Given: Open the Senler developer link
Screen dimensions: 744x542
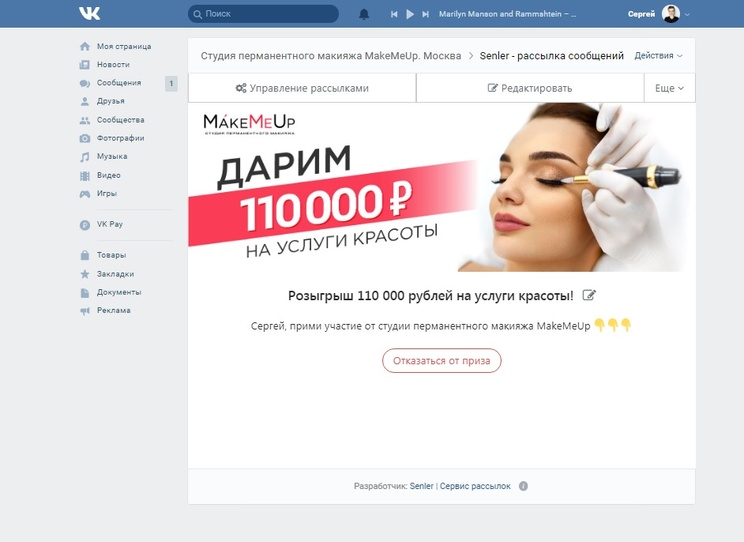Looking at the screenshot, I should pos(421,486).
